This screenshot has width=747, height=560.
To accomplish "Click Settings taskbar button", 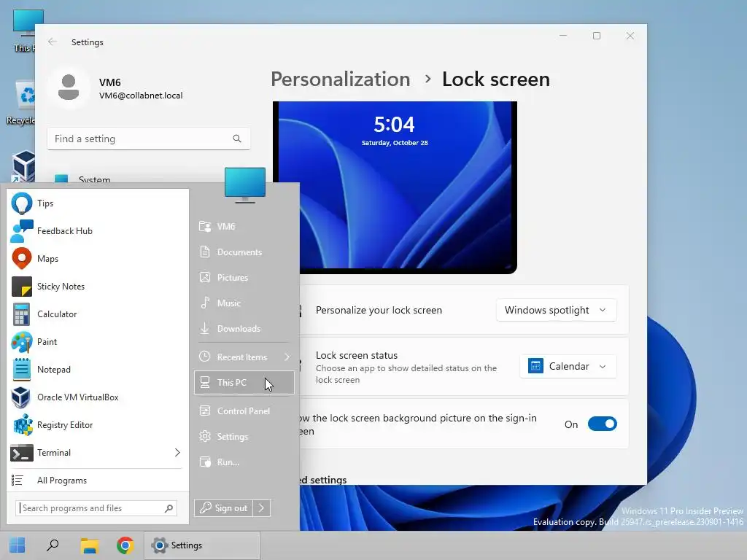I will click(x=202, y=545).
